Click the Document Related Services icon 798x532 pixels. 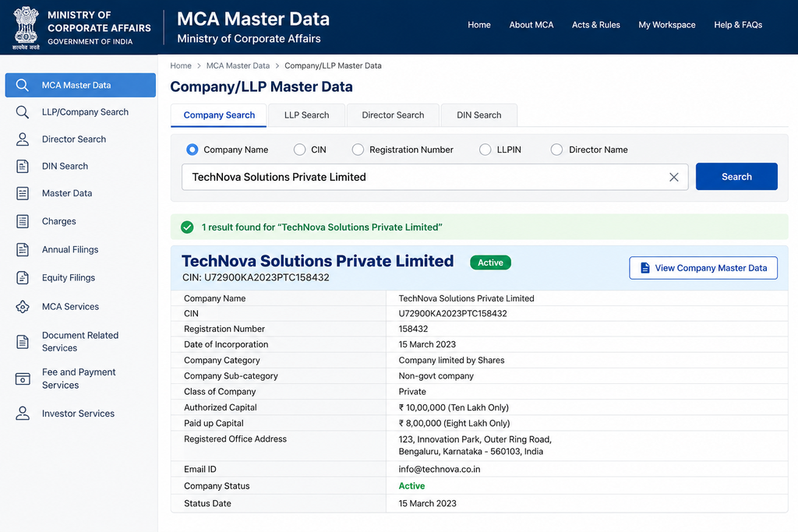23,342
